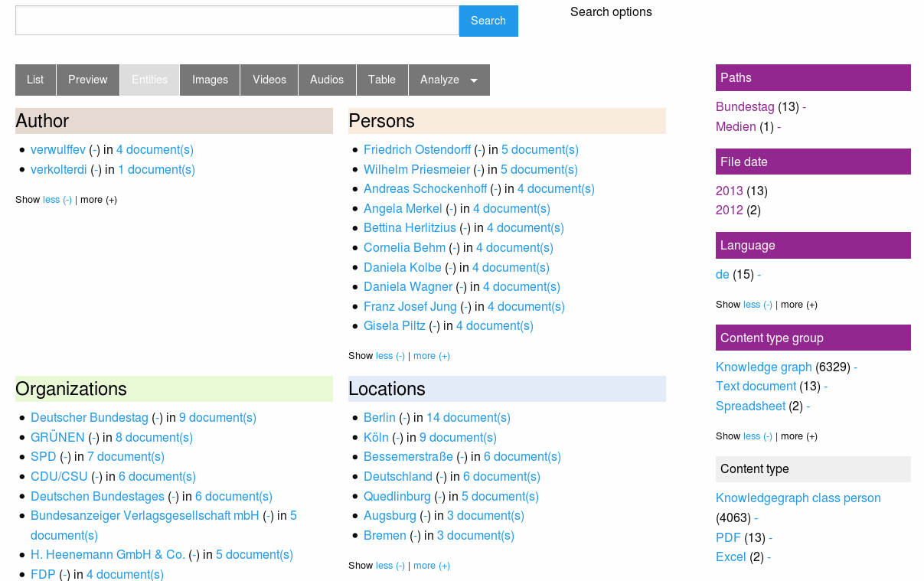924x581 pixels.
Task: Filter by person Franz Josef Jung
Action: (x=410, y=306)
